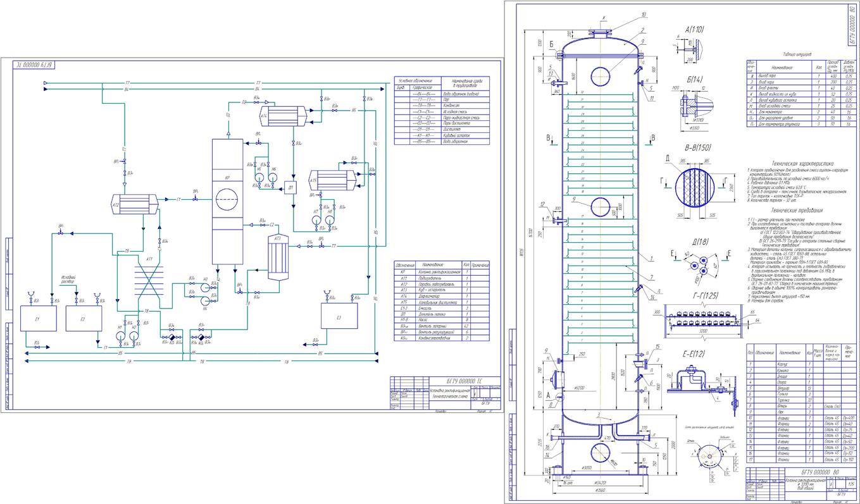Select the 'Технические требования' heading

(797, 210)
